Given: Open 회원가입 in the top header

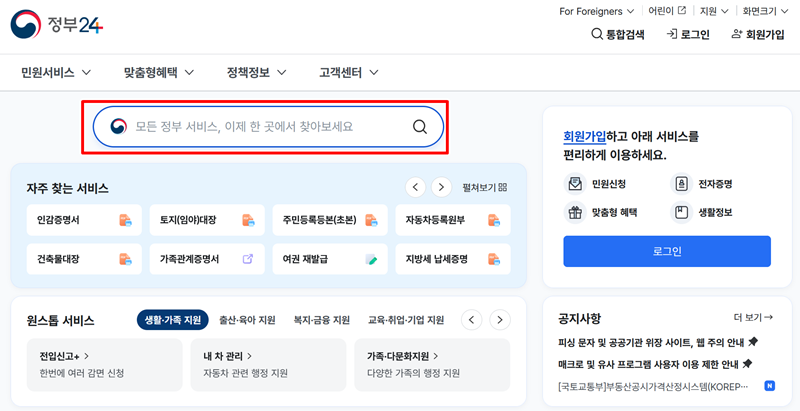Looking at the screenshot, I should coord(758,35).
